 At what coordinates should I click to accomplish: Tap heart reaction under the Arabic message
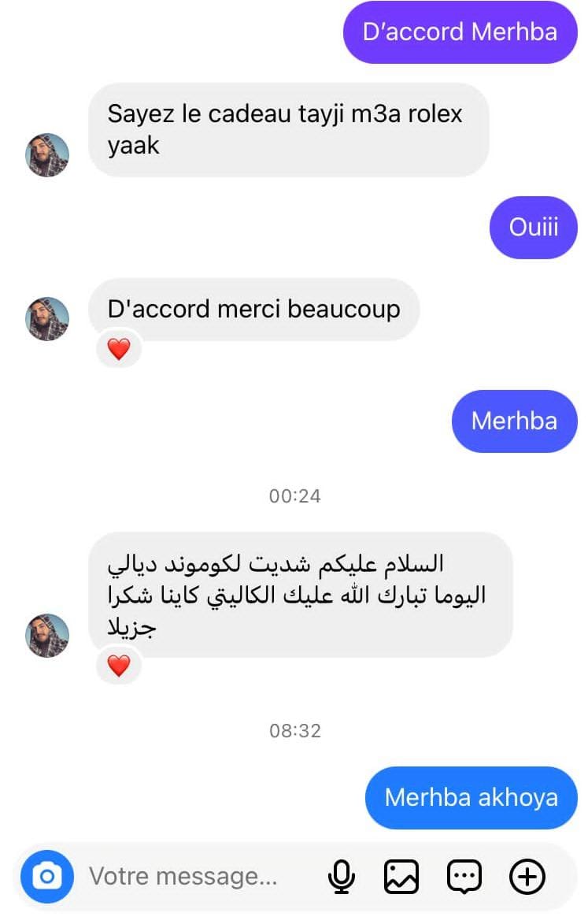tap(119, 666)
